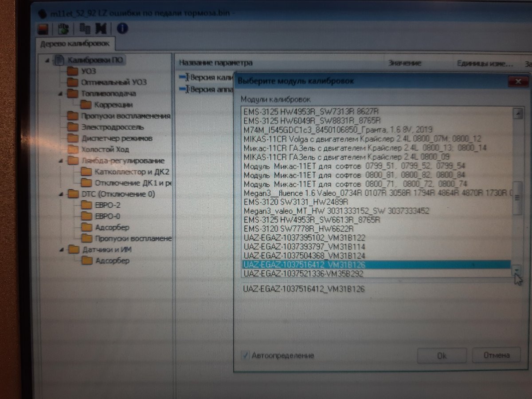Click the Отмена button
This screenshot has width=532, height=399.
pos(496,355)
